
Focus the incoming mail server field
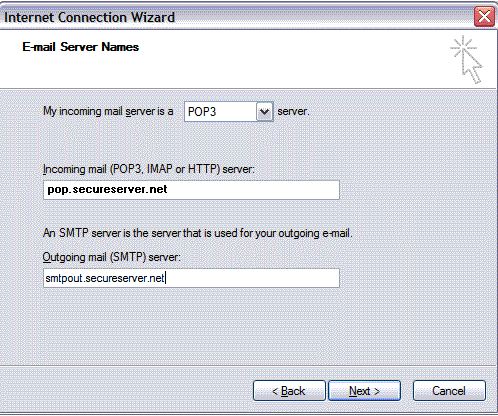[x=191, y=190]
